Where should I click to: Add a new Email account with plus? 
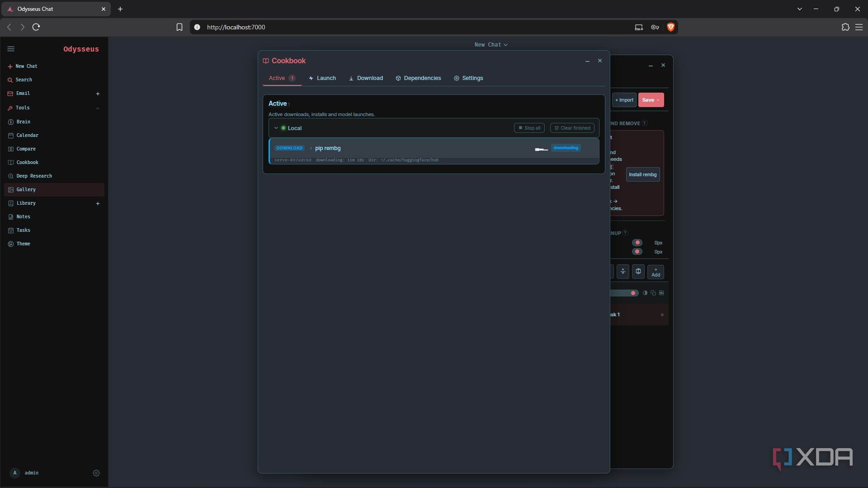[98, 94]
